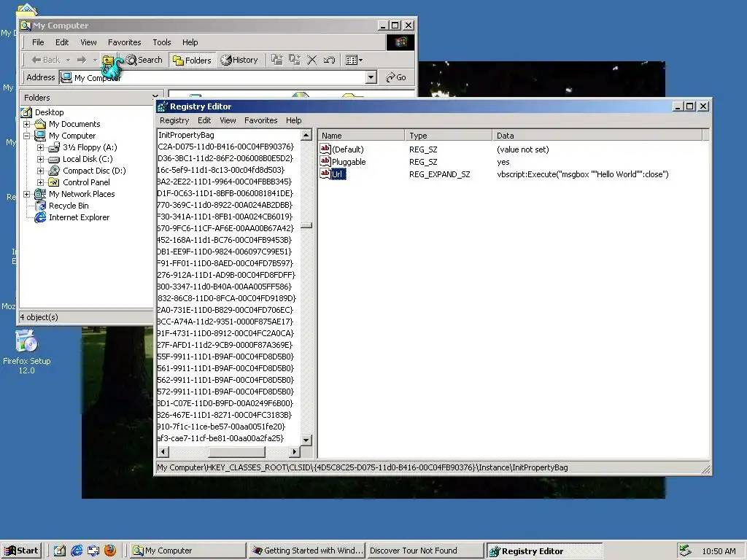Click the vbscript:Execute data value

pos(583,174)
